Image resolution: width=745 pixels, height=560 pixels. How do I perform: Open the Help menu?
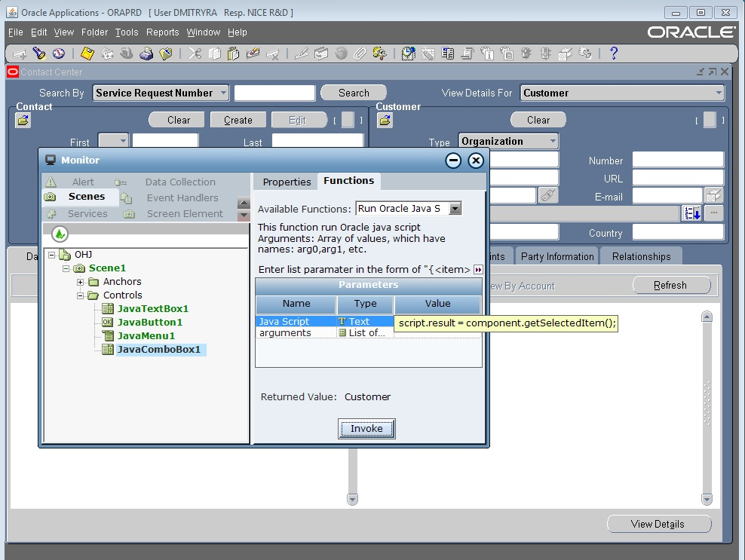[x=237, y=32]
